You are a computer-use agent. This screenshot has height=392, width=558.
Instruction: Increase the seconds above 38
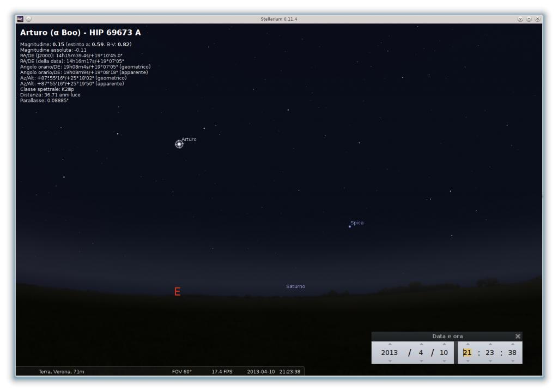coord(512,344)
